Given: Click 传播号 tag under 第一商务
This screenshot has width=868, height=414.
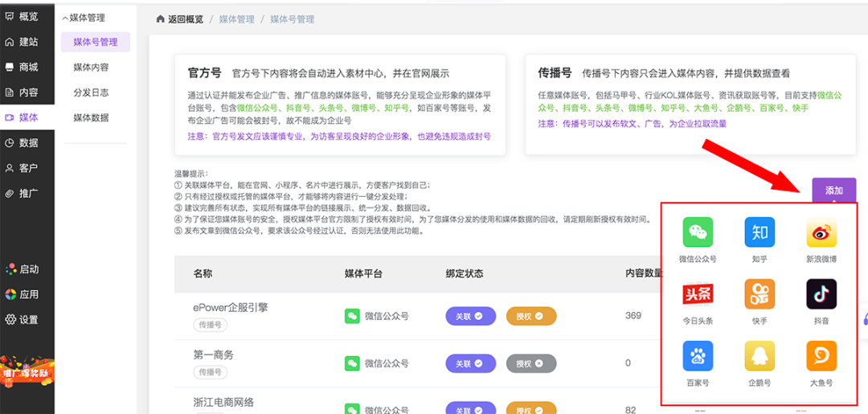Looking at the screenshot, I should 211,372.
